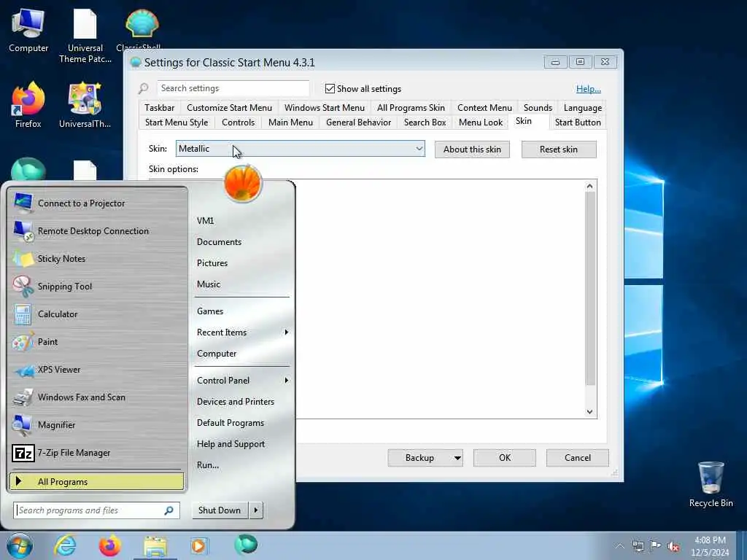Expand the Recent Items submenu
Screen dimensions: 747x560
[x=242, y=332]
